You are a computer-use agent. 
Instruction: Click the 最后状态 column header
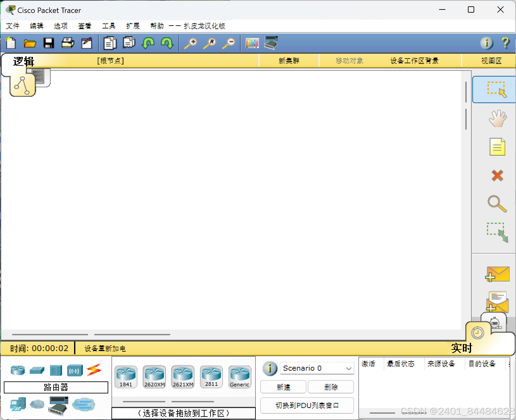click(x=401, y=364)
